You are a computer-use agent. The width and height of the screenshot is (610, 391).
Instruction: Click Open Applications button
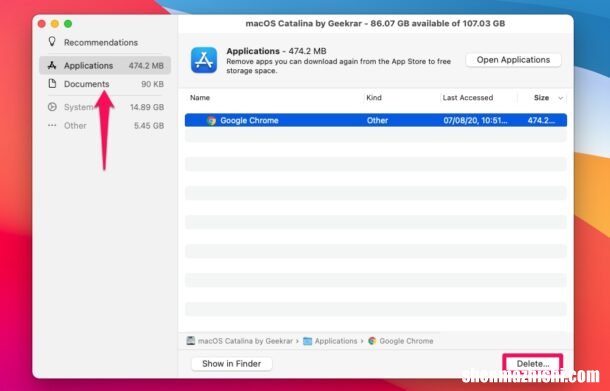(513, 60)
